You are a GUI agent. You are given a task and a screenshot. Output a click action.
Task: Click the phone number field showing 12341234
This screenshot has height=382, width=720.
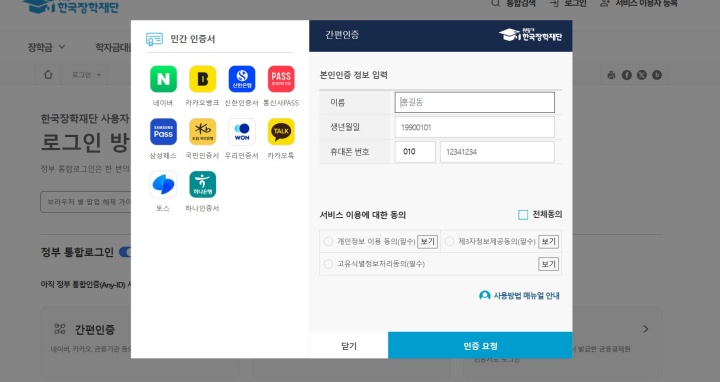[497, 152]
